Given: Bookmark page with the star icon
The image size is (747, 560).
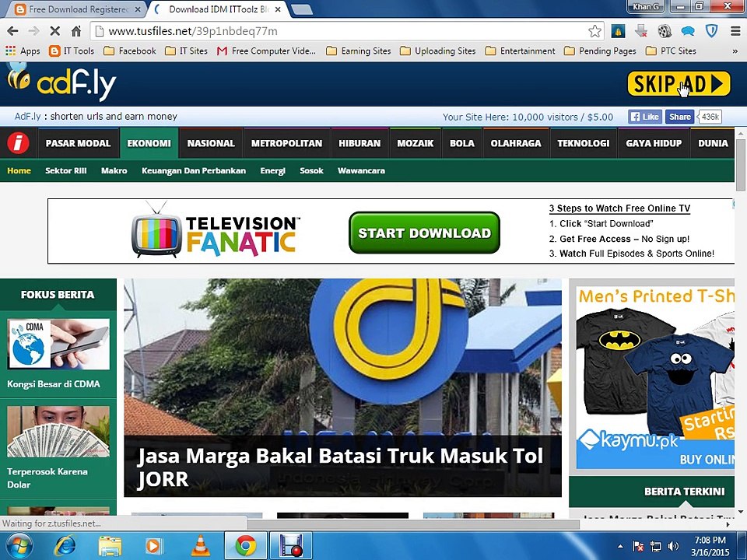Looking at the screenshot, I should [594, 31].
